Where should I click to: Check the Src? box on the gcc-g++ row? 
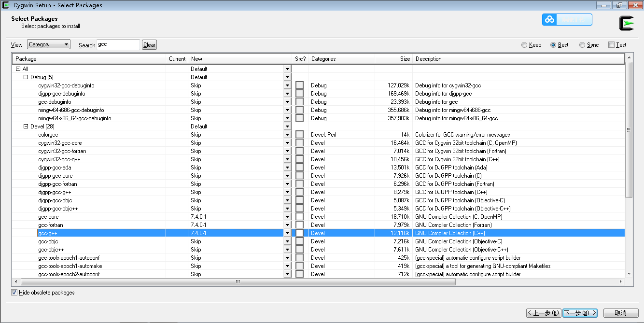point(299,233)
